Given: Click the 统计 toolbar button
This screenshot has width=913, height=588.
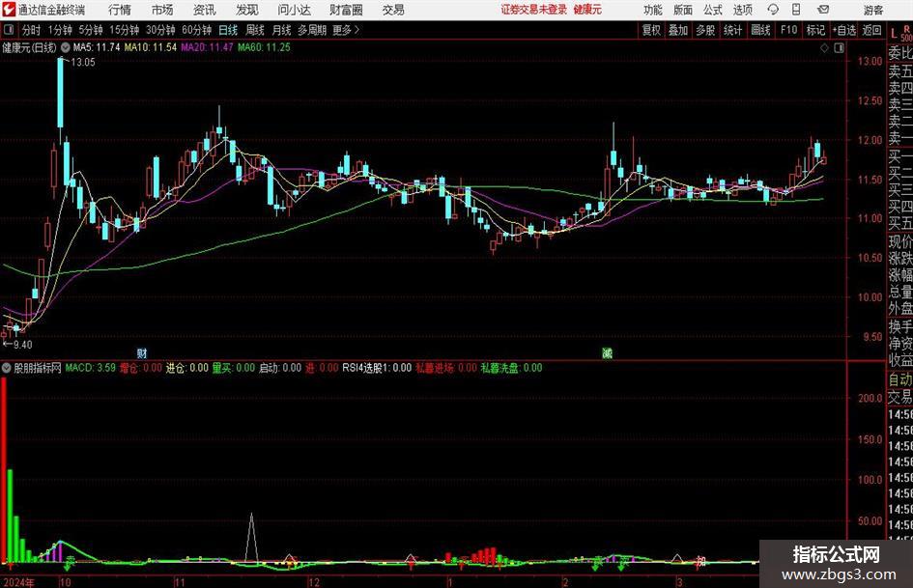Looking at the screenshot, I should click(x=733, y=30).
